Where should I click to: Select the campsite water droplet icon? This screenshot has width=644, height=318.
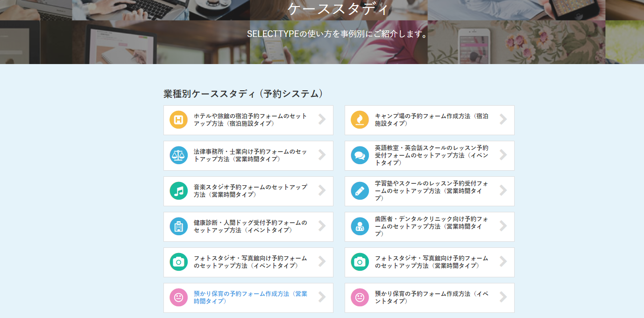(359, 120)
